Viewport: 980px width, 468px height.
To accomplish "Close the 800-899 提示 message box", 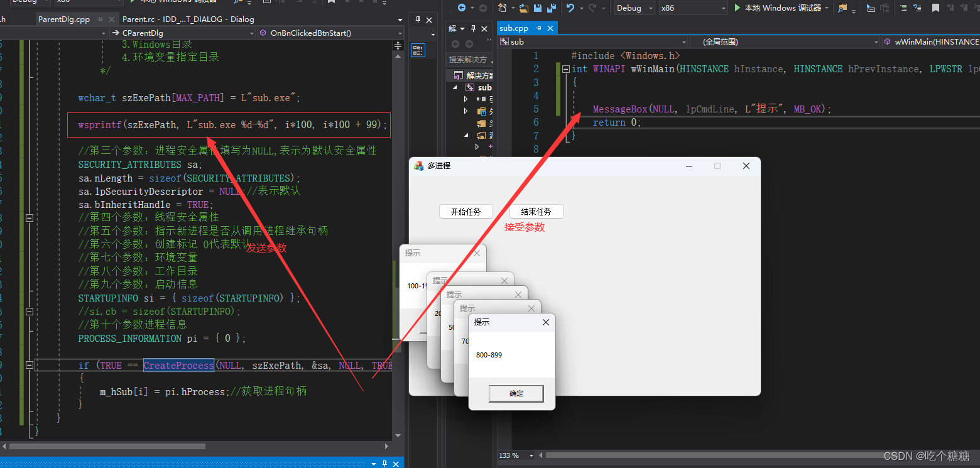I will click(545, 322).
